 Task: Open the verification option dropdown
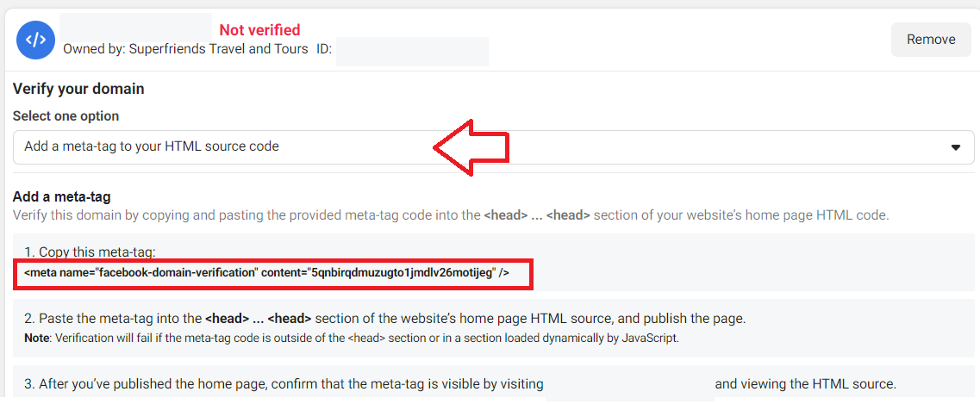(493, 147)
